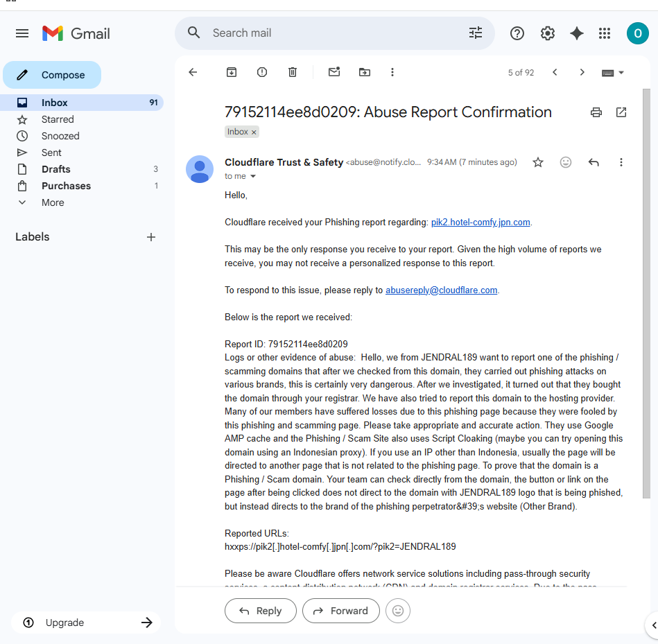Go back to inbox arrow
This screenshot has height=644, width=658.
point(193,72)
